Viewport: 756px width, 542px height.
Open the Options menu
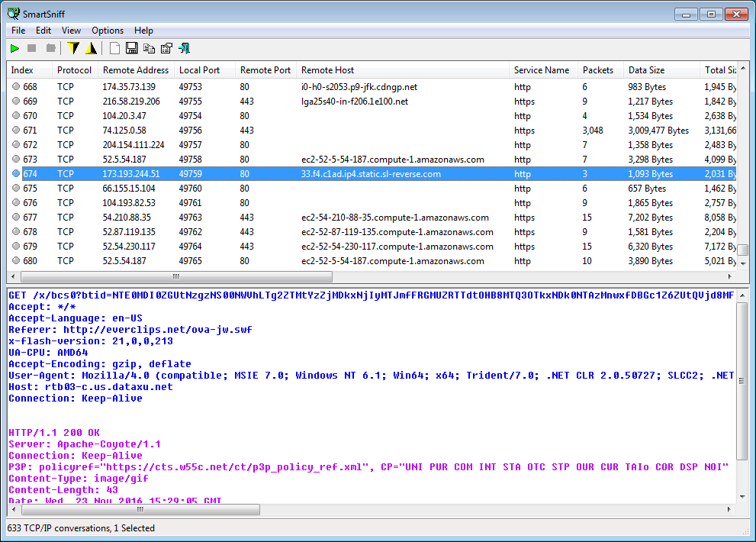108,31
